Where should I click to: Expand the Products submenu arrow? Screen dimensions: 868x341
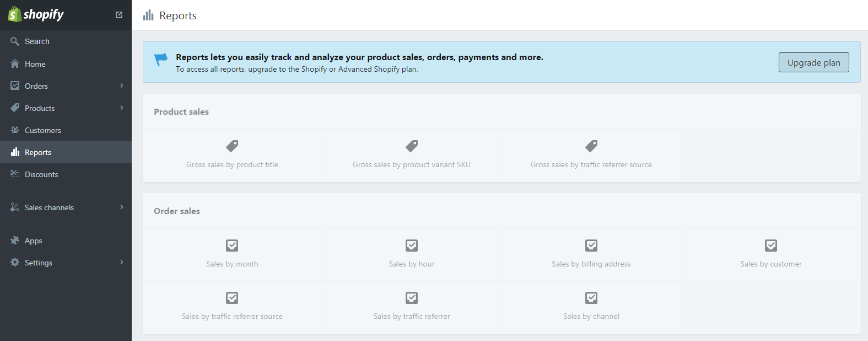point(122,108)
